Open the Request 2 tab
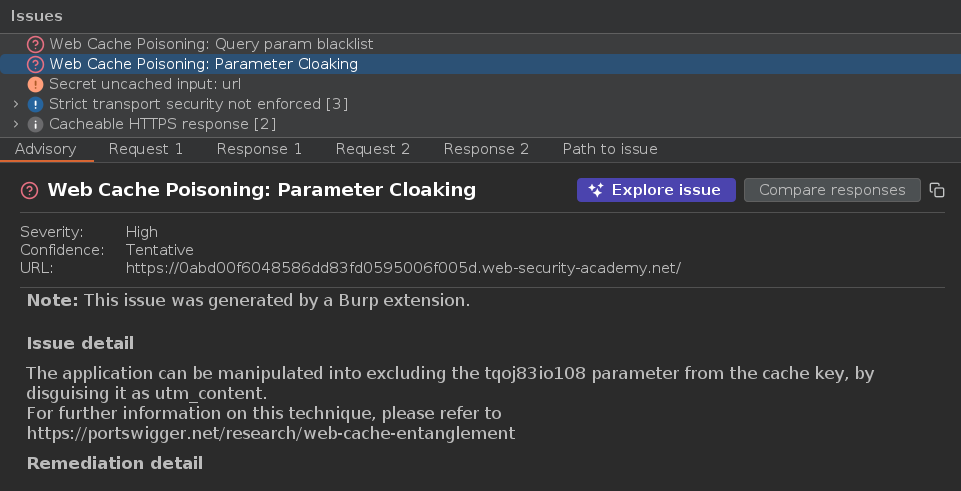 pos(373,149)
